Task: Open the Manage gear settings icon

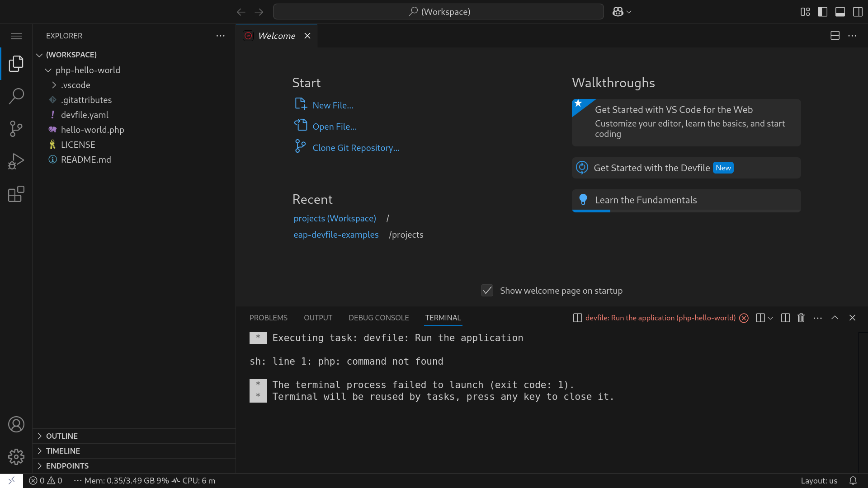Action: (x=16, y=457)
